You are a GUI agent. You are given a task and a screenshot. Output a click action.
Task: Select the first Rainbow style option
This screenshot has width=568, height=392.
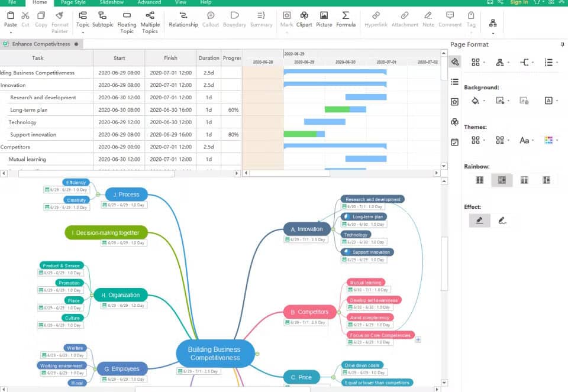coord(480,180)
